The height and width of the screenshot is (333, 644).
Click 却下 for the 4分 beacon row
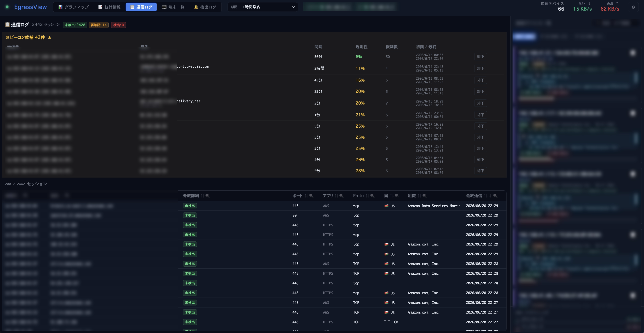pyautogui.click(x=481, y=160)
